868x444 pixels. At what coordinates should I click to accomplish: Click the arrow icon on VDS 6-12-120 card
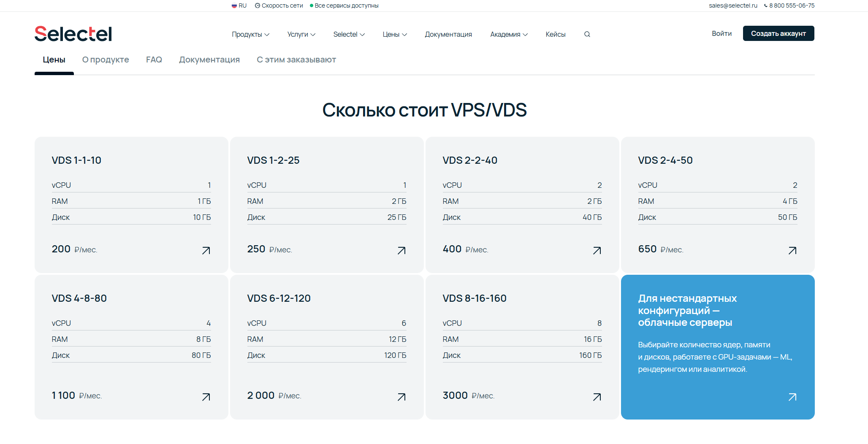coord(401,397)
